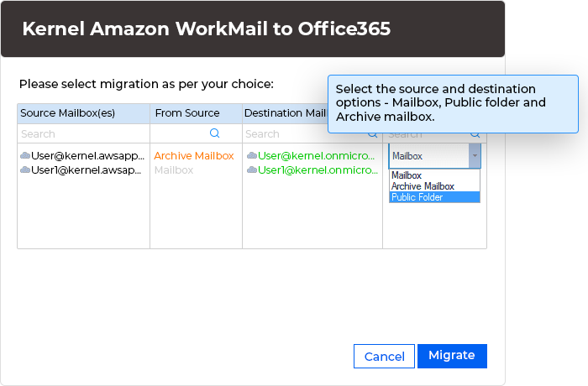This screenshot has height=386, width=588.
Task: Click the orange Archive Mailbox source option
Action: [x=194, y=155]
